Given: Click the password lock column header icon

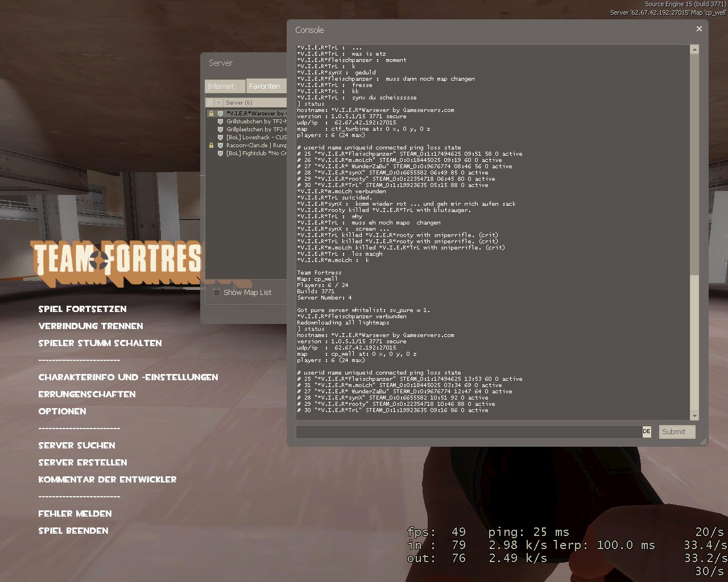Looking at the screenshot, I should pos(210,102).
